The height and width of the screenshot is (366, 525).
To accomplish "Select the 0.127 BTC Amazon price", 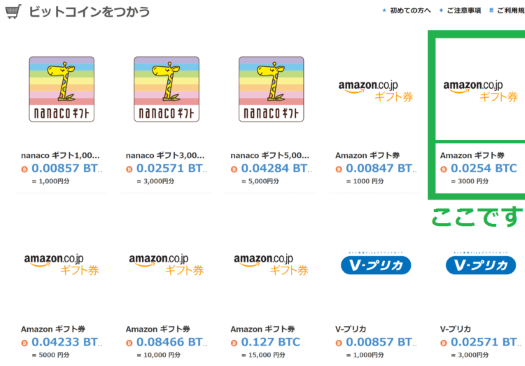I will [271, 342].
